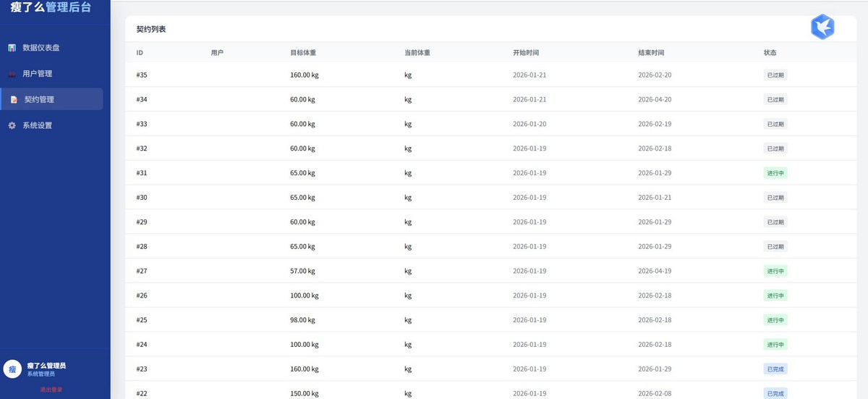Select contract ID #31

(142, 173)
